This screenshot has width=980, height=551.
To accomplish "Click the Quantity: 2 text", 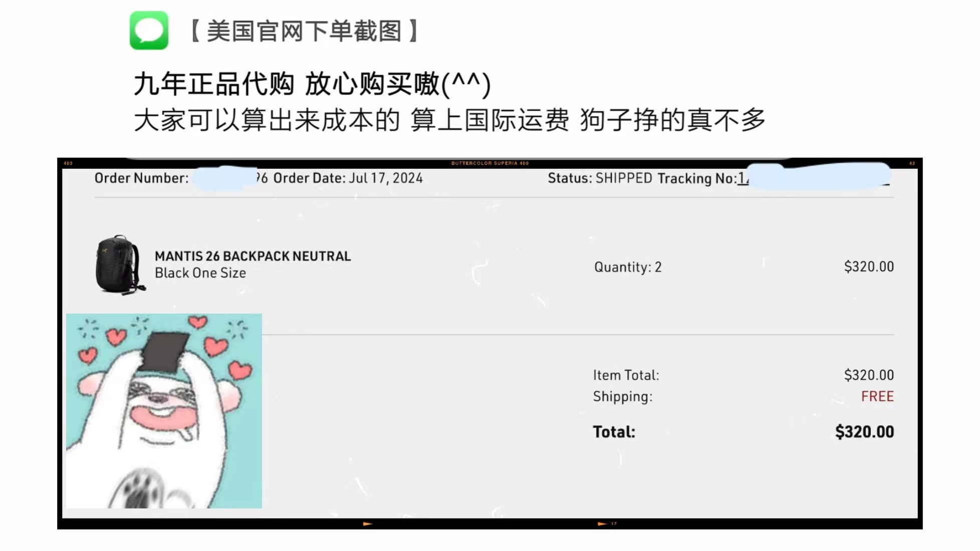I will [x=628, y=267].
